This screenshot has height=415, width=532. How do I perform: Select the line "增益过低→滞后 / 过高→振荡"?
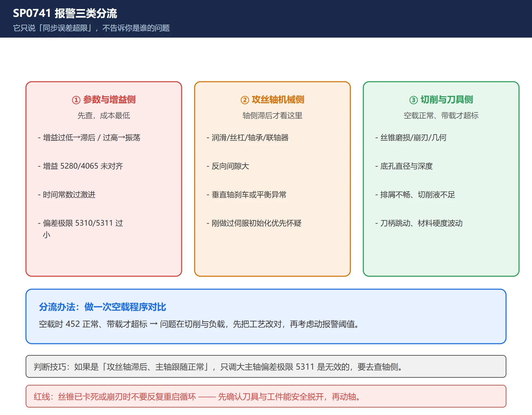89,138
